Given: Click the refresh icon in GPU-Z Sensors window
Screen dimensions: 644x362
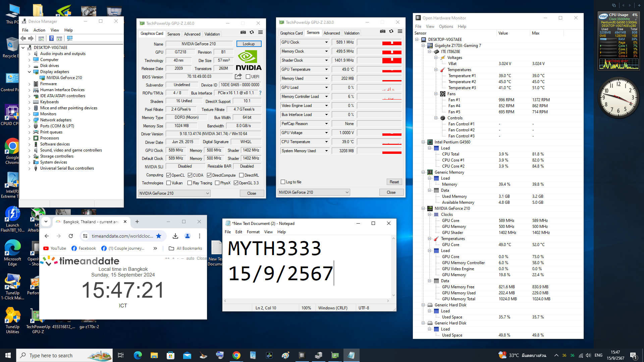Looking at the screenshot, I should tap(391, 32).
